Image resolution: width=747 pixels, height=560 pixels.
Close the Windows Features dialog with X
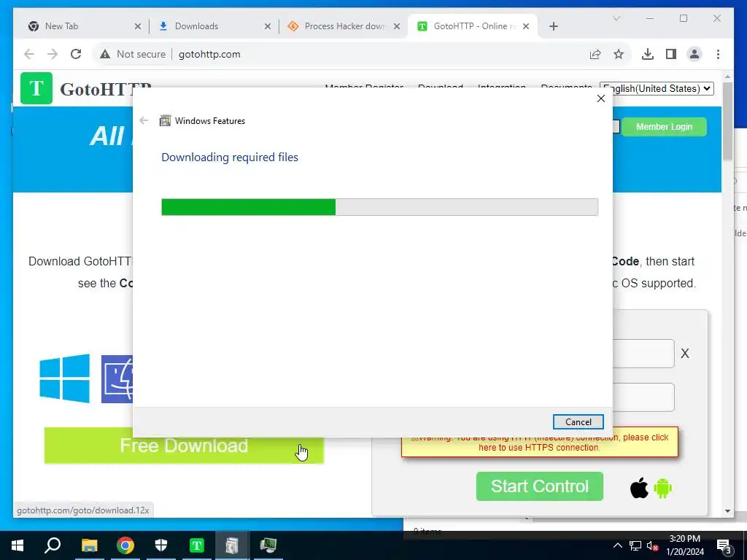pos(601,98)
